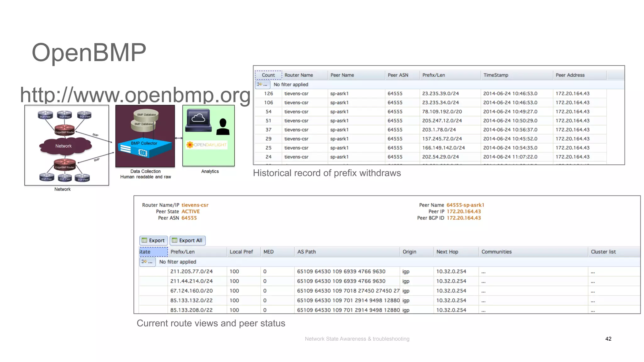Sort by Local Pref column
The image size is (644, 362).
click(244, 252)
